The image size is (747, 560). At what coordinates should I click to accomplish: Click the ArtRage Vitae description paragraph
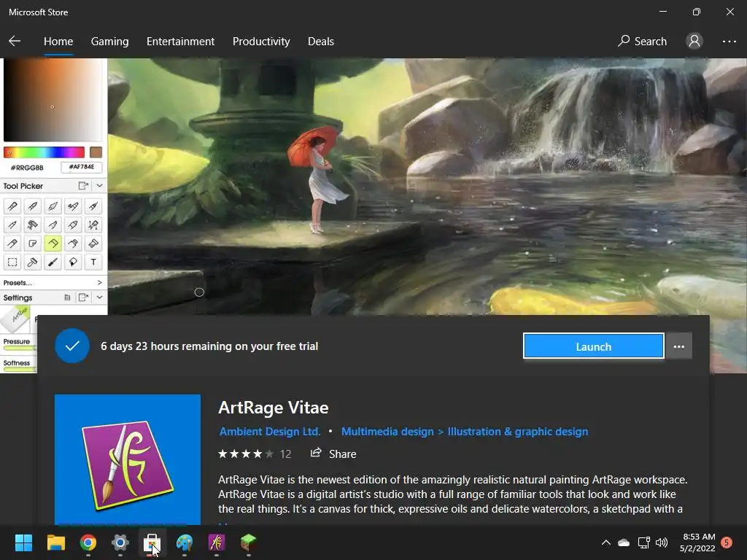click(452, 494)
